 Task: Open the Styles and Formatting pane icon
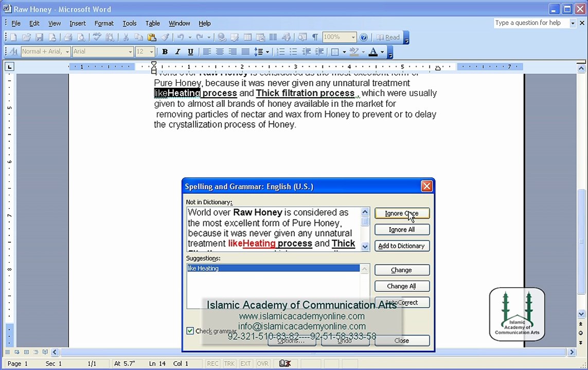tap(14, 52)
